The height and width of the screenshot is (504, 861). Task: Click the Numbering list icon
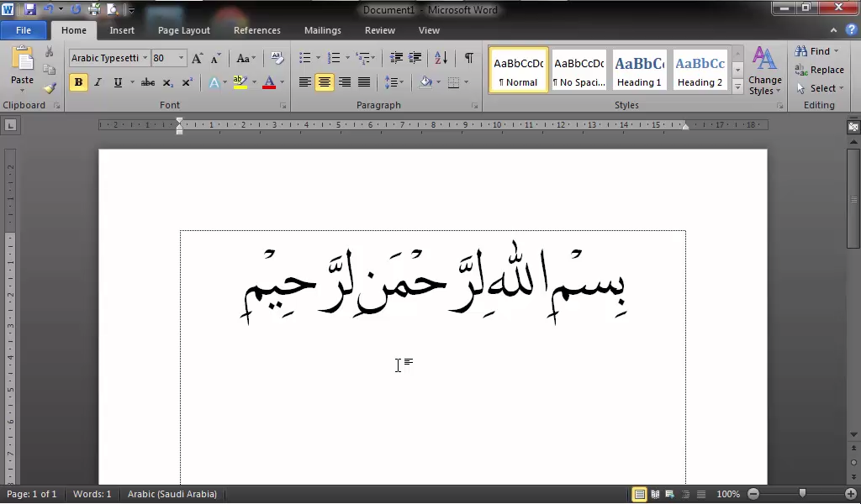click(334, 58)
